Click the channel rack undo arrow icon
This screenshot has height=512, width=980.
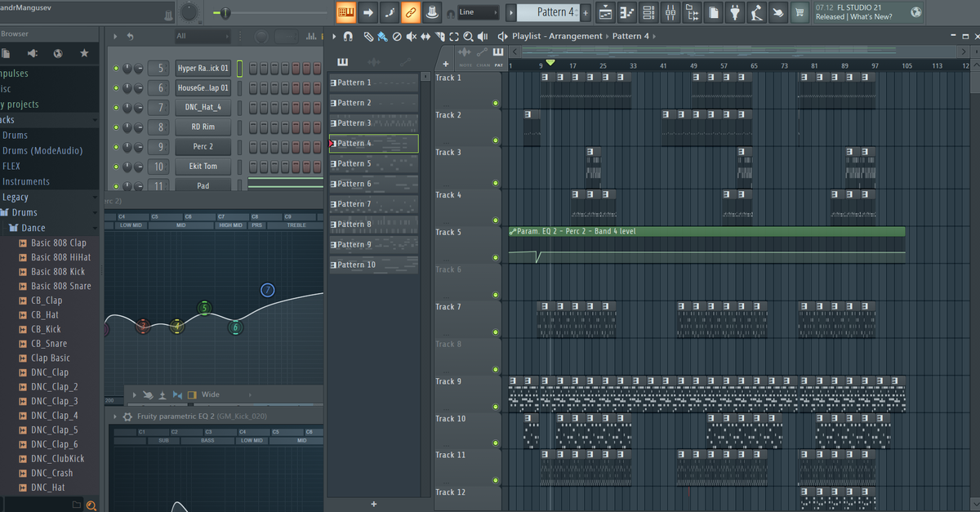[x=131, y=36]
